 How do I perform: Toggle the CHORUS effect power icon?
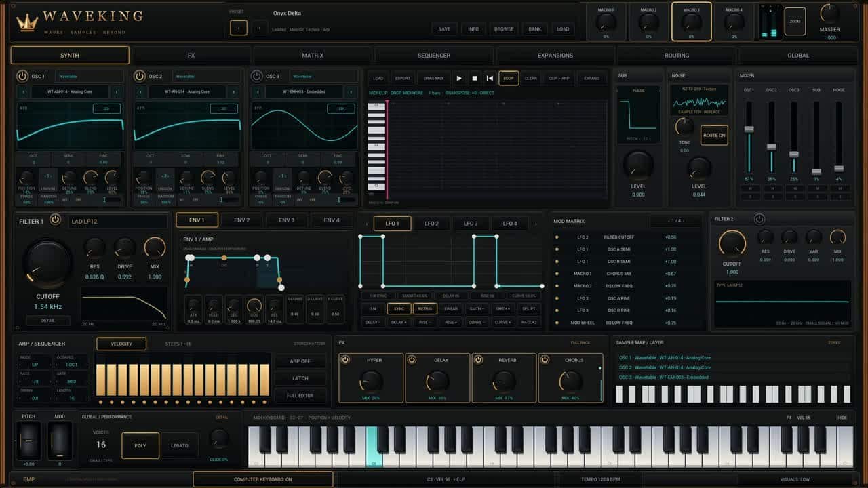[545, 360]
